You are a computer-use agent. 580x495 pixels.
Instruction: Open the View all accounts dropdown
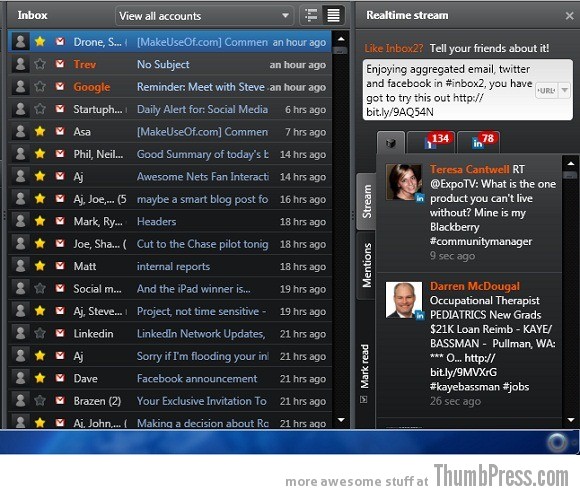(205, 16)
